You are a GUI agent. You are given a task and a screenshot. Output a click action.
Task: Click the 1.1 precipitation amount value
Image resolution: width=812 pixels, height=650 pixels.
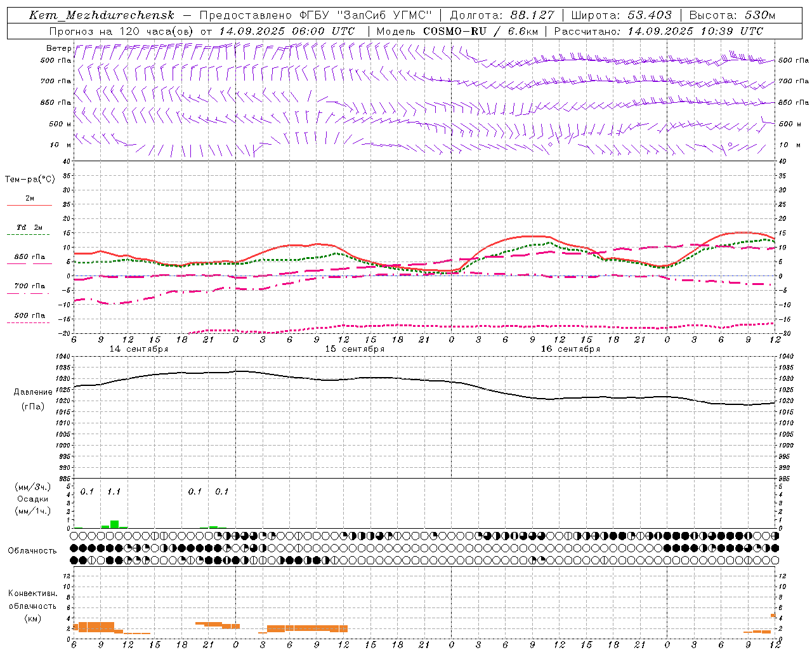114,491
